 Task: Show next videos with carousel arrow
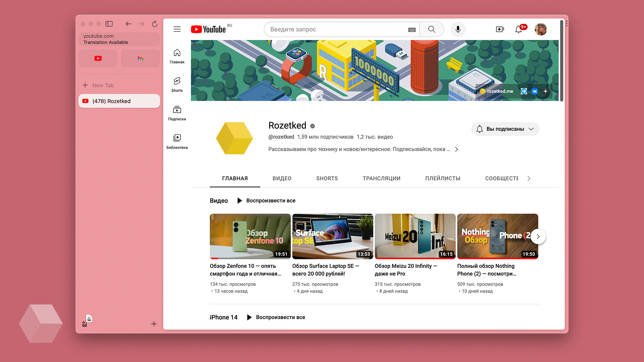pyautogui.click(x=538, y=236)
